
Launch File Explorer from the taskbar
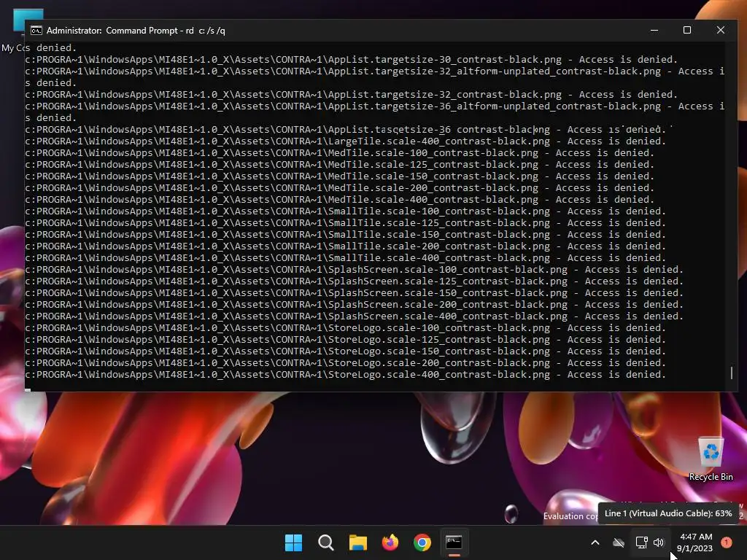pos(357,542)
